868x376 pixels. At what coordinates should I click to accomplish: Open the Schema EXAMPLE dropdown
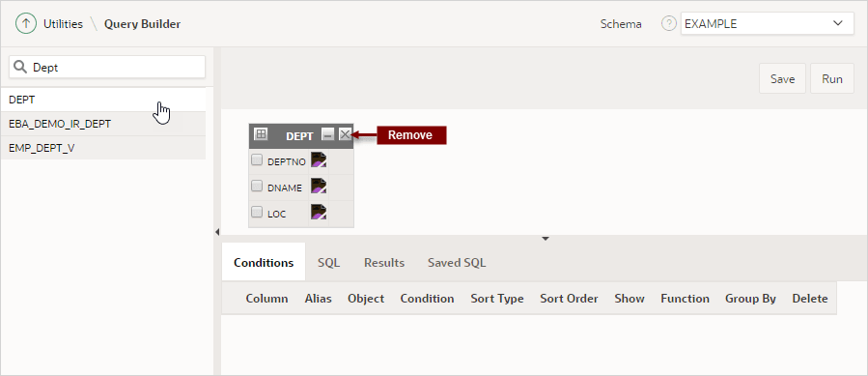pos(768,24)
